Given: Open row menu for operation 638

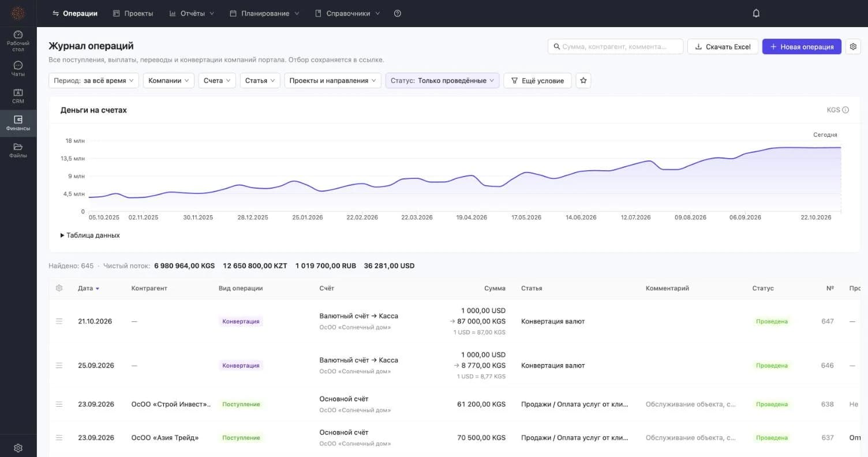Looking at the screenshot, I should pyautogui.click(x=59, y=404).
